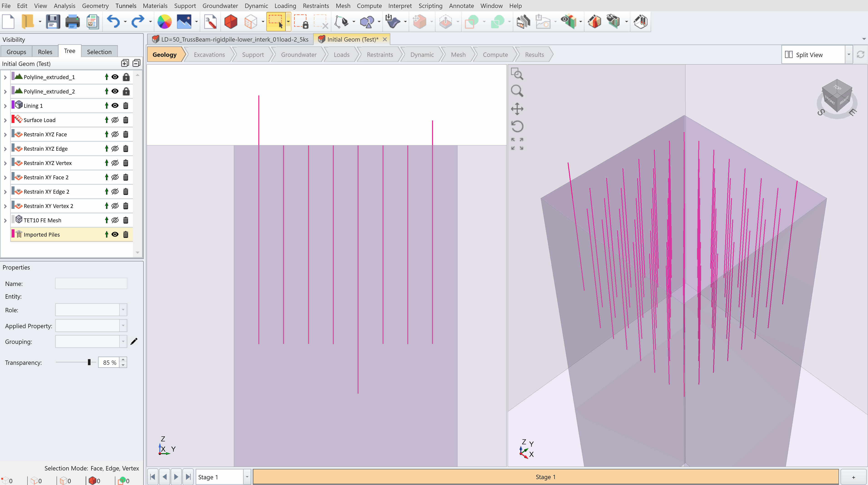This screenshot has width=868, height=485.
Task: Click the zoom-to-fit extents arrows icon
Action: pos(517,144)
